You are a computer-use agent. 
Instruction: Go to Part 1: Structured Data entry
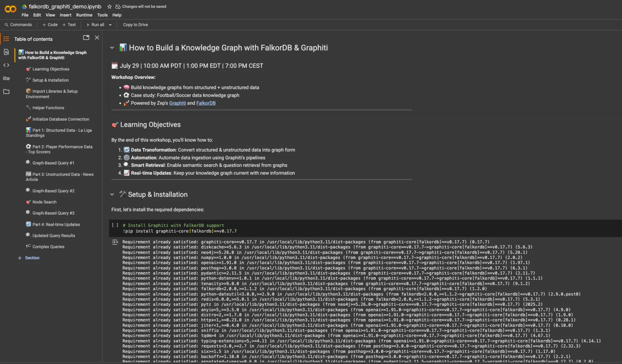point(59,133)
